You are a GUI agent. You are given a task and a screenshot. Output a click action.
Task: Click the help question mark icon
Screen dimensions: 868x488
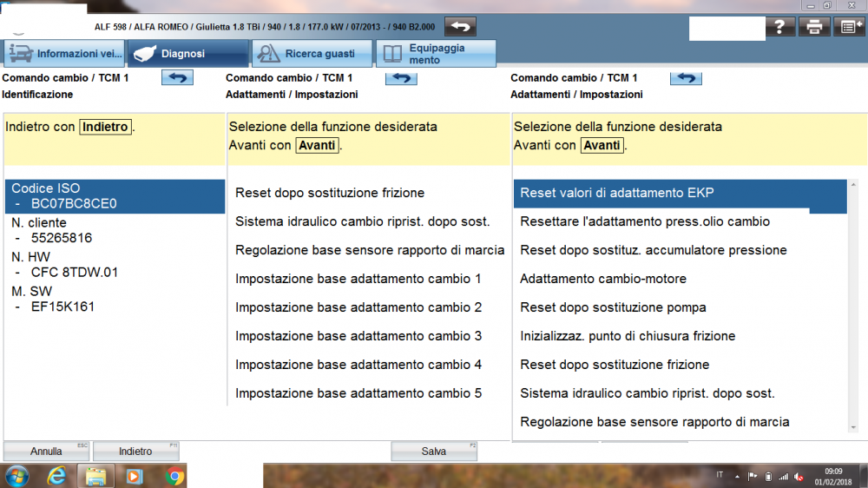point(779,27)
